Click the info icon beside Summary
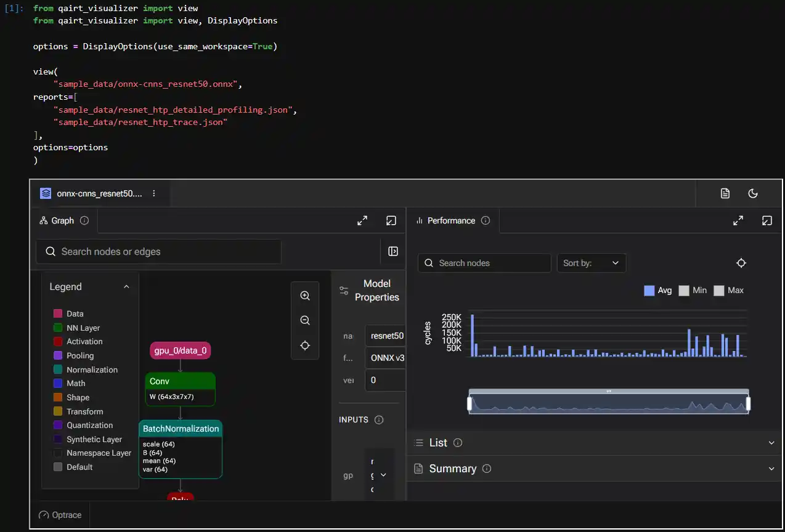The image size is (785, 532). point(487,469)
